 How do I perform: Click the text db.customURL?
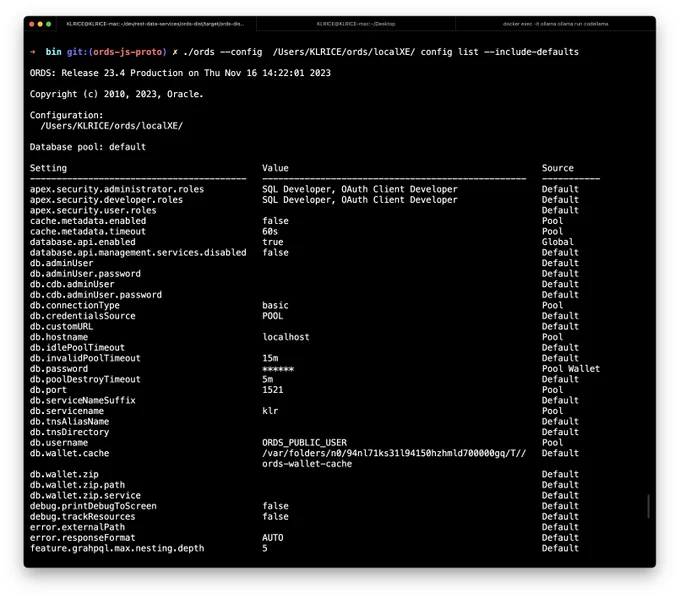[61, 327]
